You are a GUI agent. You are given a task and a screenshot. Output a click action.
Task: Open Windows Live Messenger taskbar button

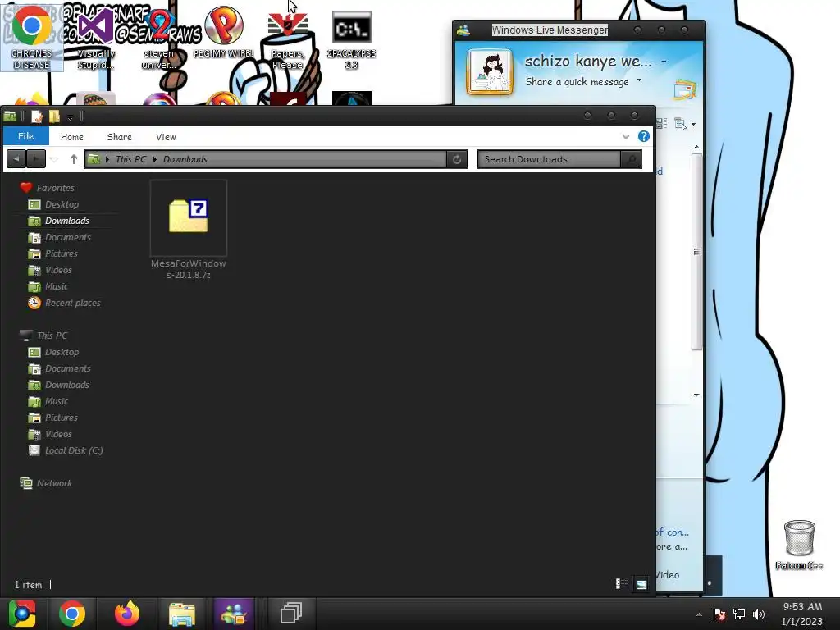pos(234,614)
